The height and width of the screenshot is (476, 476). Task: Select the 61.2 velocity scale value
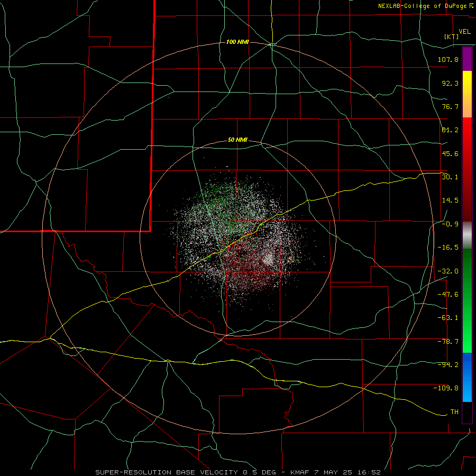[x=450, y=130]
